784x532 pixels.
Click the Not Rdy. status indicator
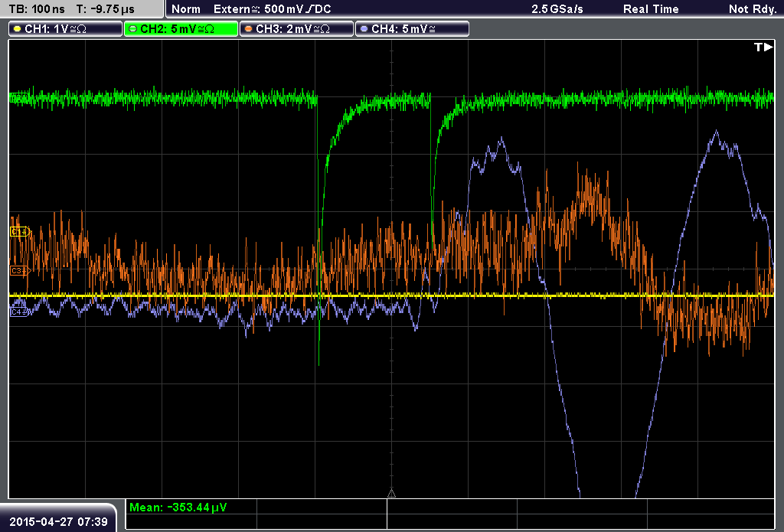(753, 9)
